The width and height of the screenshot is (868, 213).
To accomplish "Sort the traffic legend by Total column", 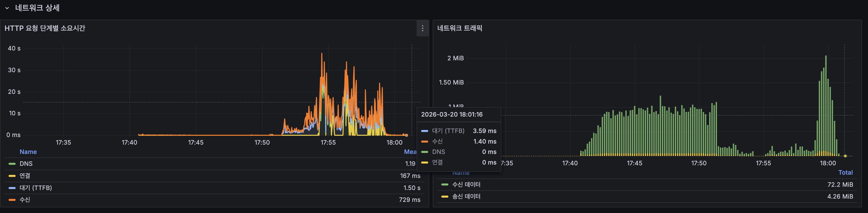I will (x=845, y=172).
